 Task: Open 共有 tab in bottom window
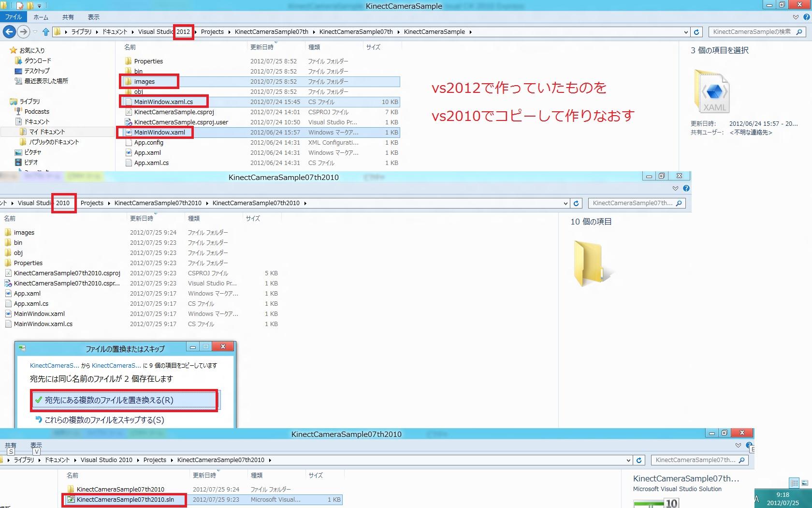point(11,445)
